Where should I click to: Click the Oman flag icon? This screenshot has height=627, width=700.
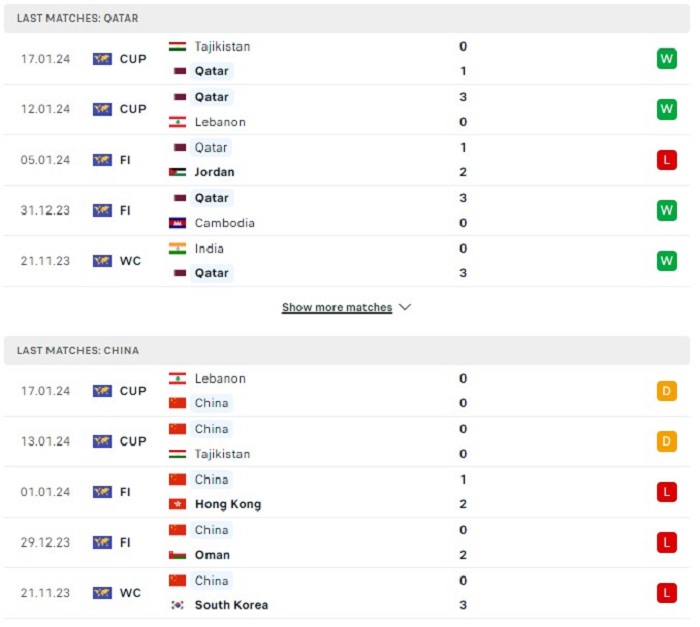pos(177,555)
